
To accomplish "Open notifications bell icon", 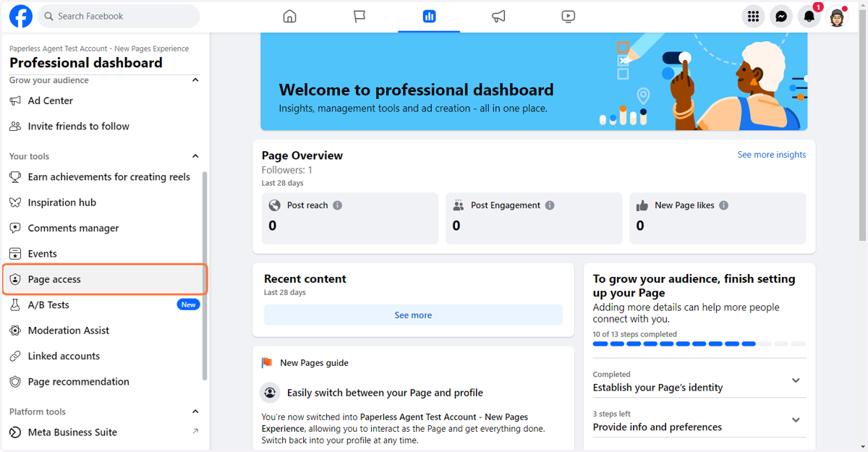I will click(809, 17).
